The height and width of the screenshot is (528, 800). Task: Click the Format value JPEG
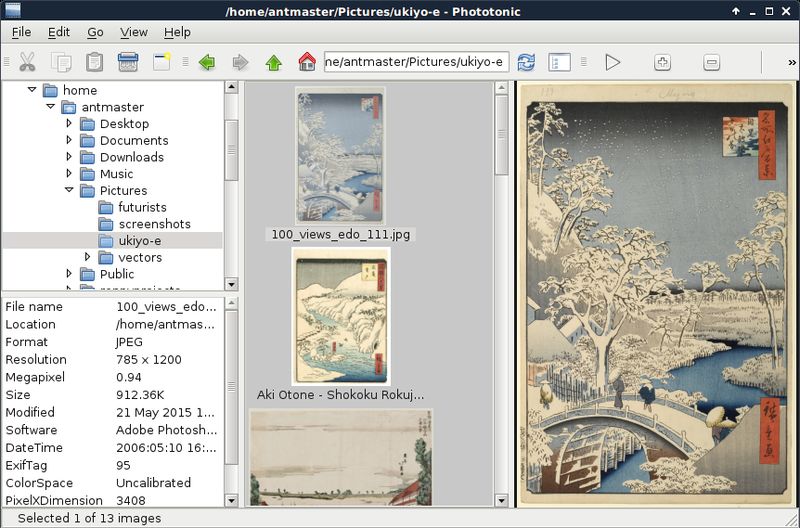[129, 342]
